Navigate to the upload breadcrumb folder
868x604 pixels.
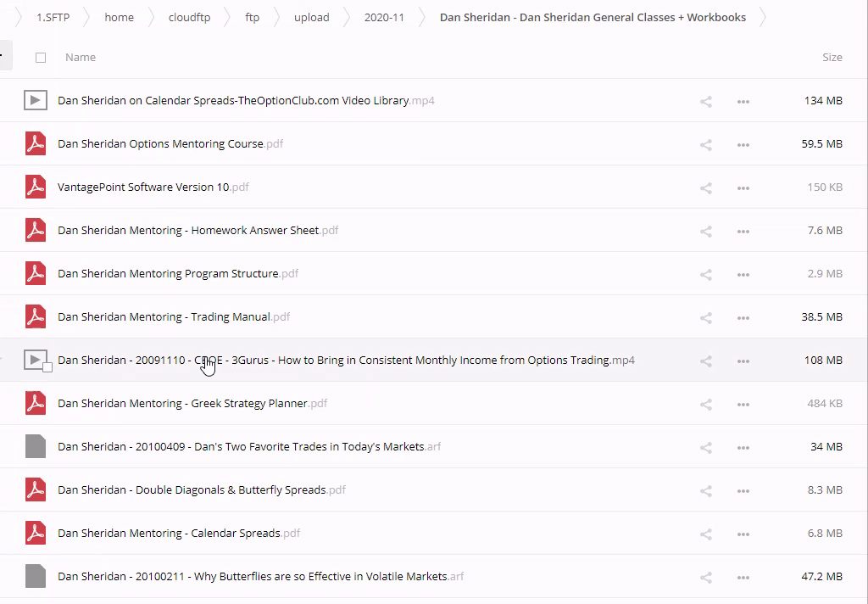(x=311, y=17)
